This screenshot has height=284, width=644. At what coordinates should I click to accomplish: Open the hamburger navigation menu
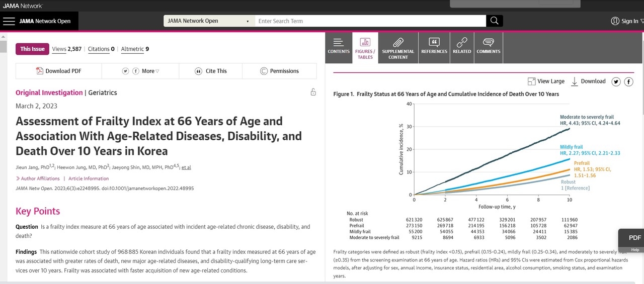pyautogui.click(x=10, y=21)
